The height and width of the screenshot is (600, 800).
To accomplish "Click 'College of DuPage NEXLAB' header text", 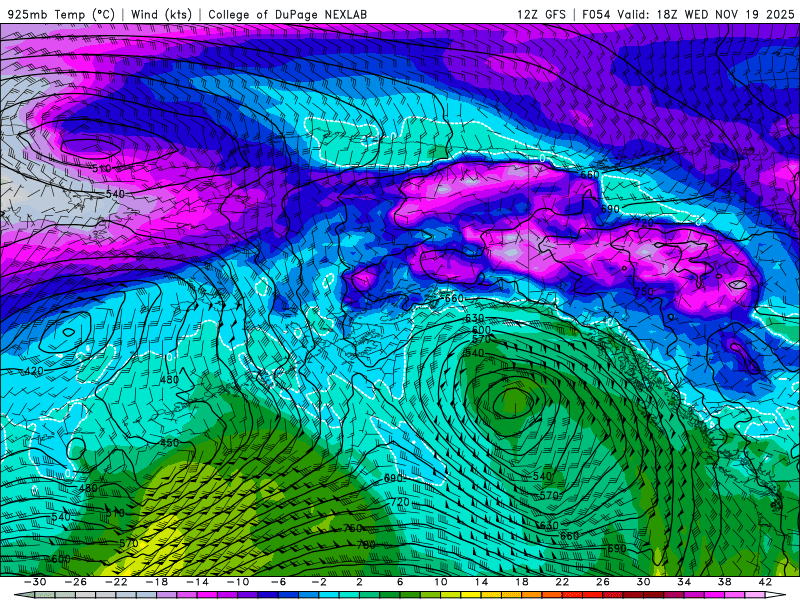I will (x=287, y=14).
